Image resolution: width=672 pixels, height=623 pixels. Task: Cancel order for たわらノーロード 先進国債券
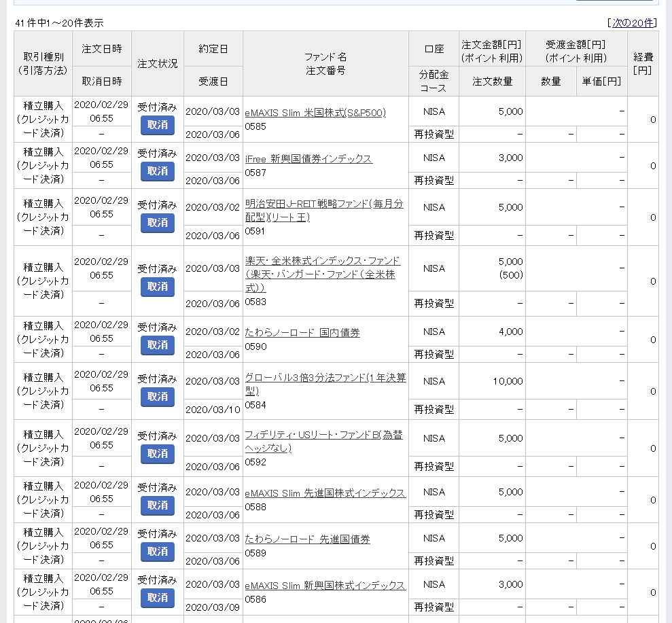tap(157, 552)
